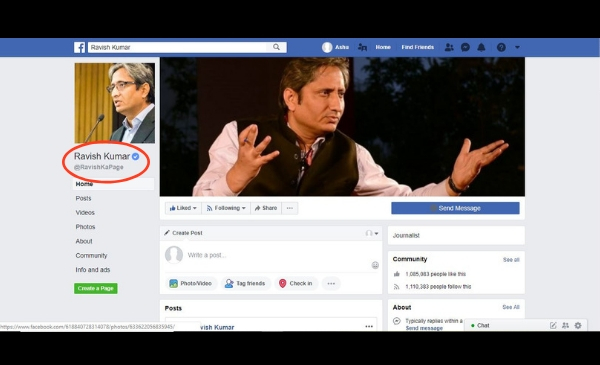Open the Videos section in sidebar
The image size is (600, 365).
click(85, 212)
